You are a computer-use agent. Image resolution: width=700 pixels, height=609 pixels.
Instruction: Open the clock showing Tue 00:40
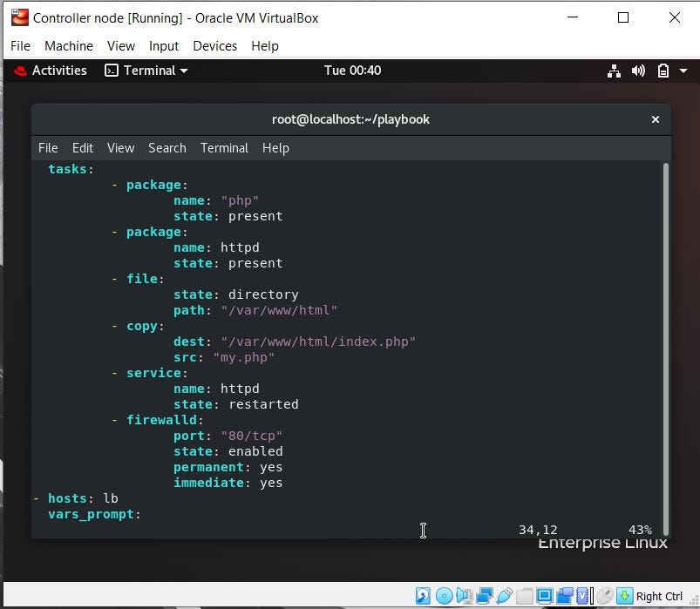353,71
